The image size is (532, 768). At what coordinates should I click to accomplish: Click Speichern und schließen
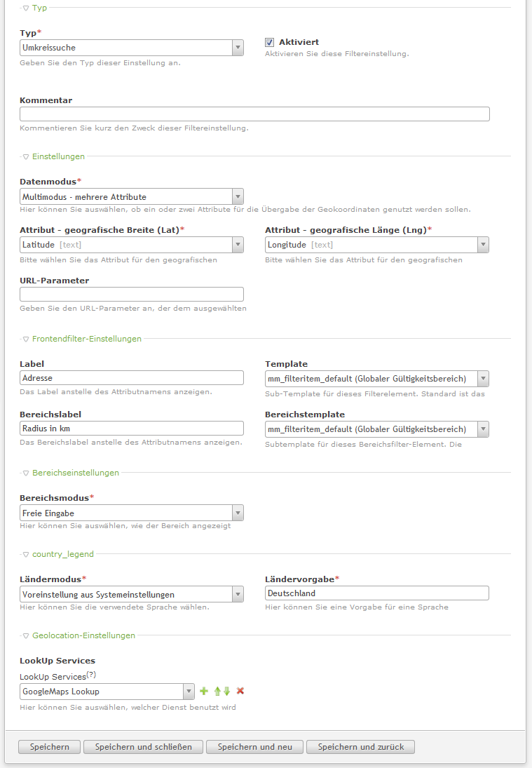pyautogui.click(x=144, y=747)
